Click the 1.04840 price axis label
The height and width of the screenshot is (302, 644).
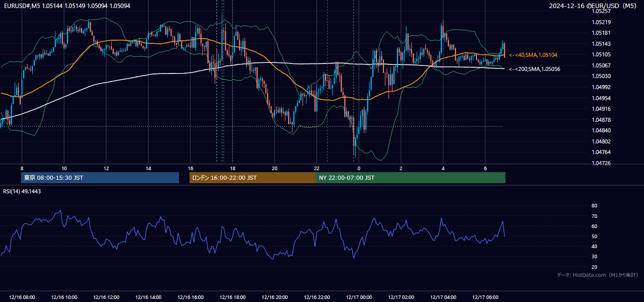pos(601,130)
